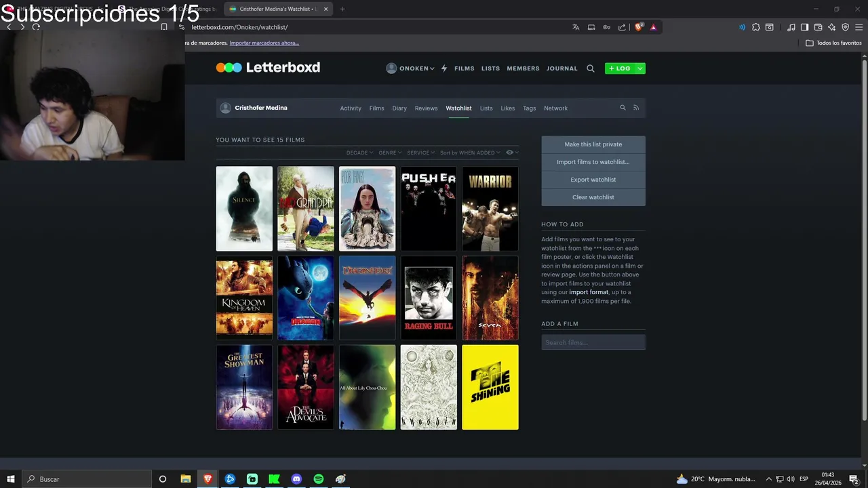Click the Brave Rewards triangle icon
The image size is (868, 488).
[x=653, y=27]
